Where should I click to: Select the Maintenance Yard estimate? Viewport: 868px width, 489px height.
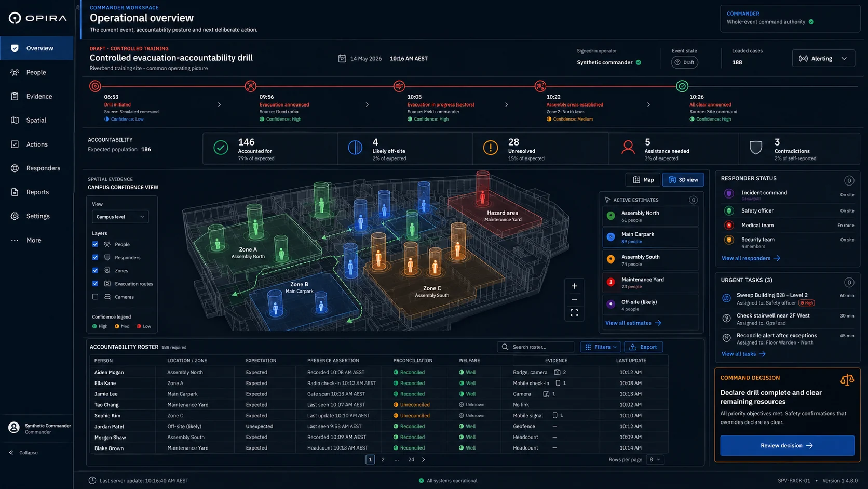(651, 283)
